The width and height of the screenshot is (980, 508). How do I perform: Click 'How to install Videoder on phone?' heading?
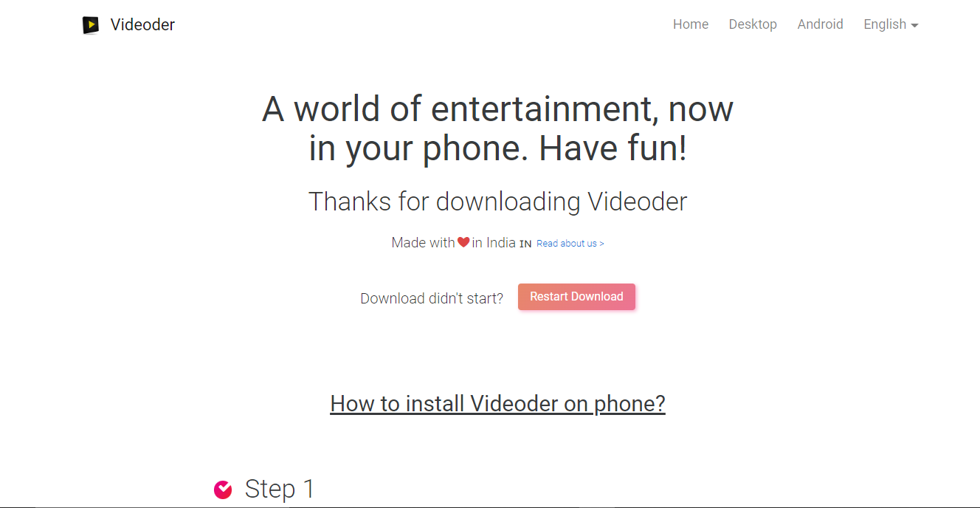[x=498, y=404]
